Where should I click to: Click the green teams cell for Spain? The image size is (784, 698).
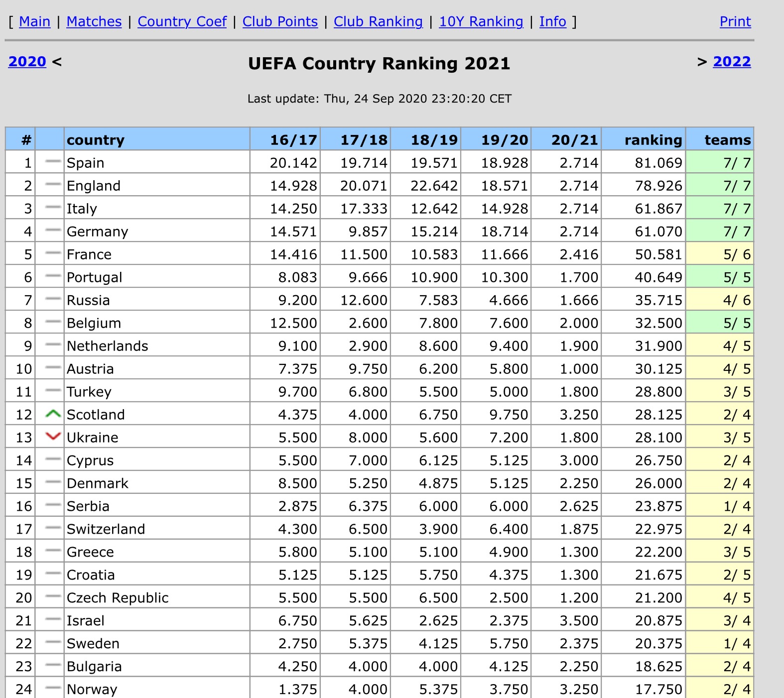pyautogui.click(x=719, y=163)
